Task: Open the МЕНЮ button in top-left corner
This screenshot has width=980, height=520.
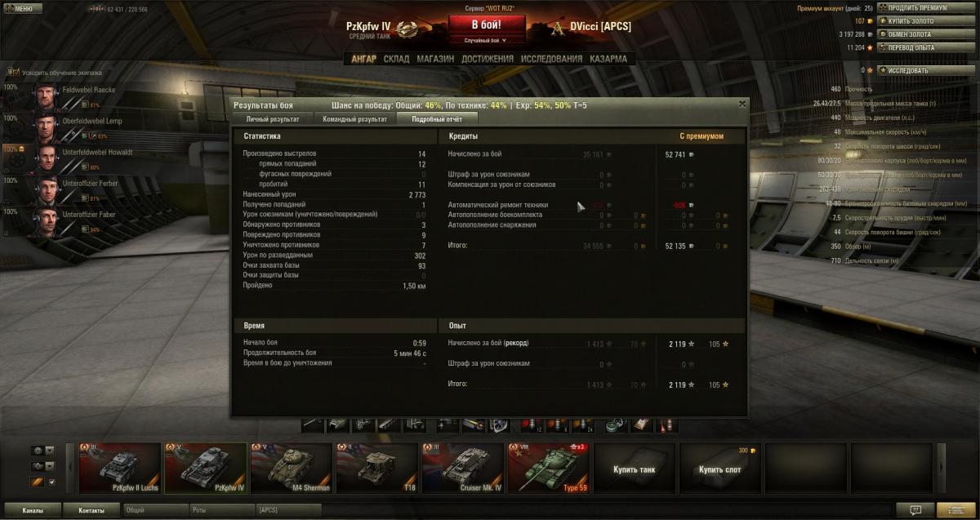Action: tap(22, 8)
